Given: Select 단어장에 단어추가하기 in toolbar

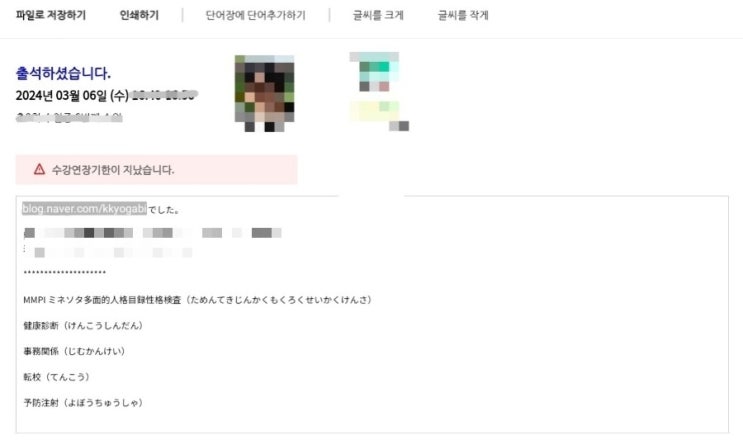Looking at the screenshot, I should [255, 15].
